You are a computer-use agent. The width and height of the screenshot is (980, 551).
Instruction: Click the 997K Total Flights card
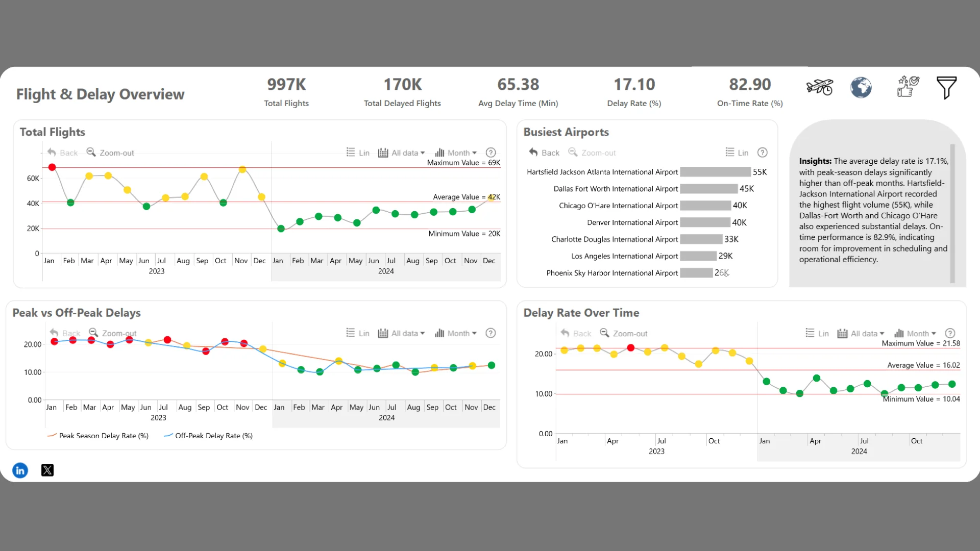286,91
